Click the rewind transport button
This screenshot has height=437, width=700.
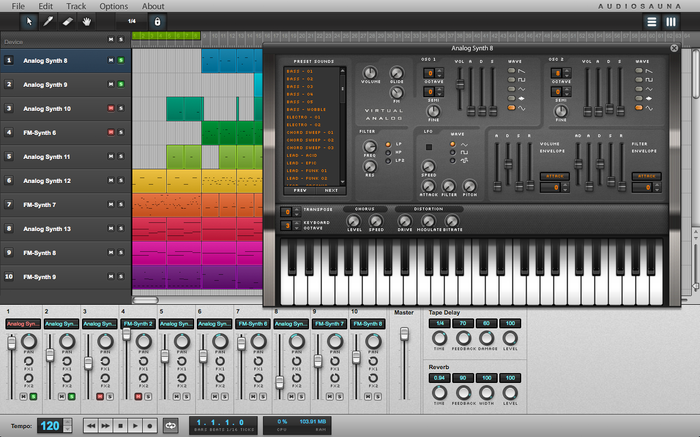[91, 425]
